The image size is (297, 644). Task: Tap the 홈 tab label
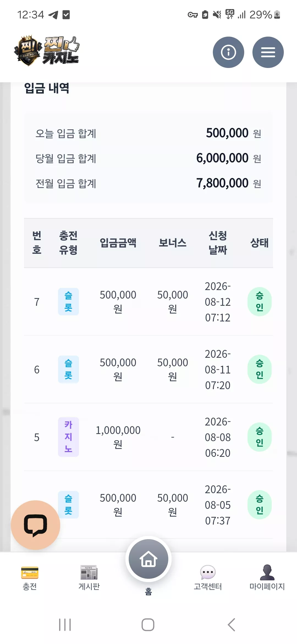148,591
